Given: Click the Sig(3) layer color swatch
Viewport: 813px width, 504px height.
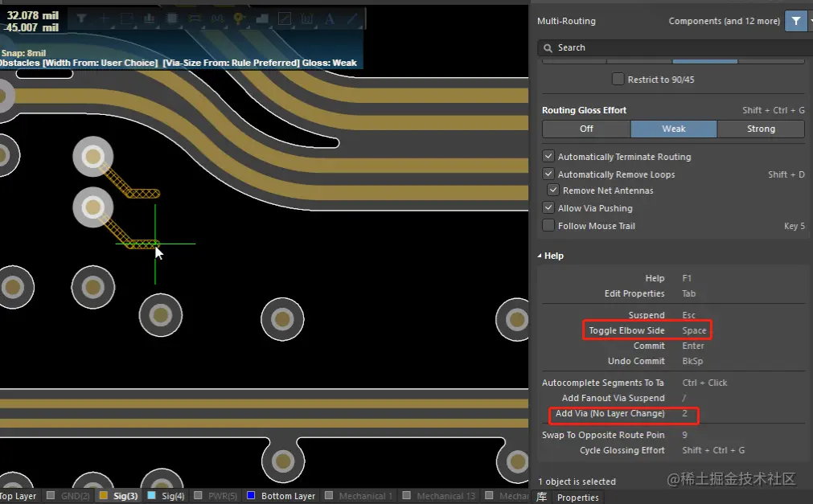Looking at the screenshot, I should click(x=103, y=495).
